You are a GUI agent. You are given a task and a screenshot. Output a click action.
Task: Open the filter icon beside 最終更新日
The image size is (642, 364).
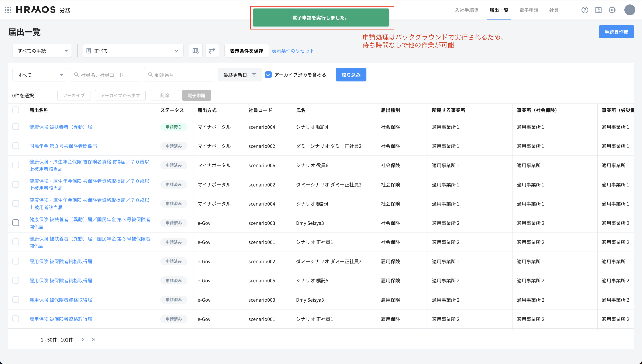tap(255, 74)
